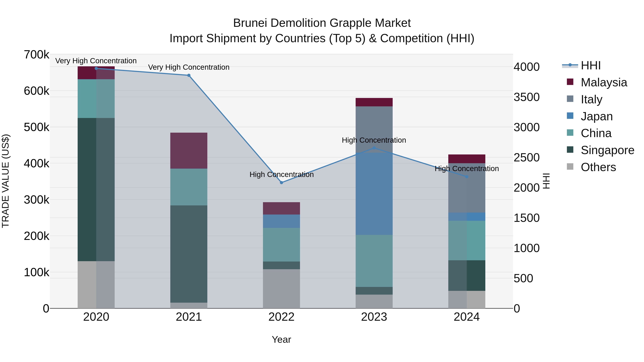
Task: Click the 400k y-axis tick label
Action: click(x=36, y=164)
